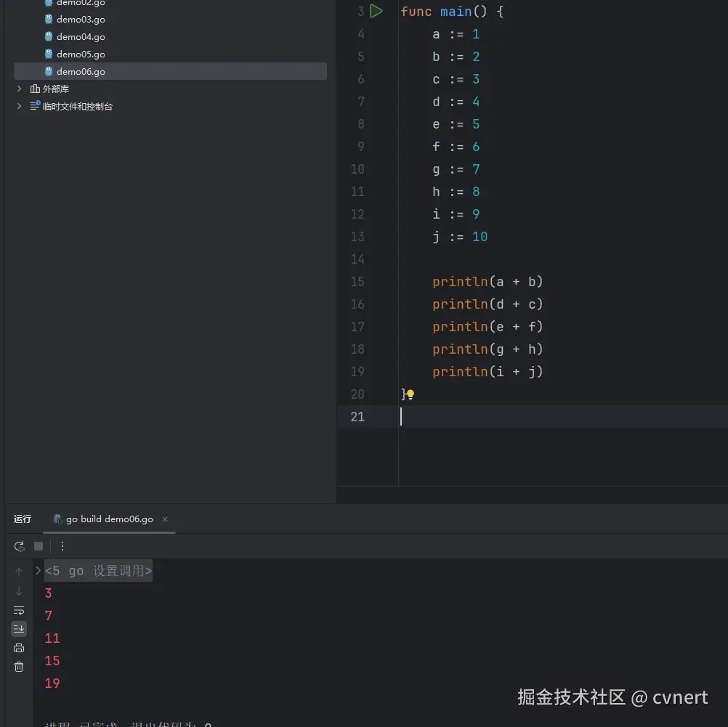Toggle scroll to end of console
Screen dimensions: 728x727
click(x=19, y=629)
